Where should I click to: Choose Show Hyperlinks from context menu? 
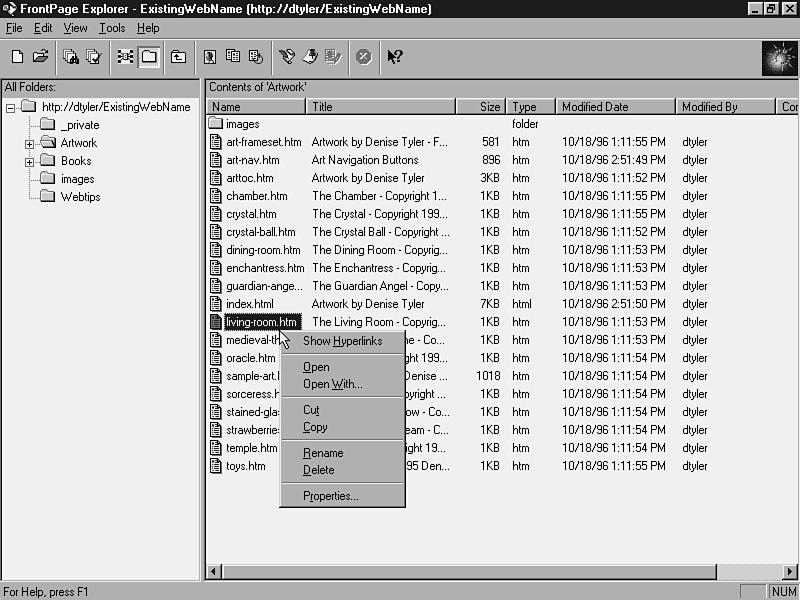tap(342, 342)
